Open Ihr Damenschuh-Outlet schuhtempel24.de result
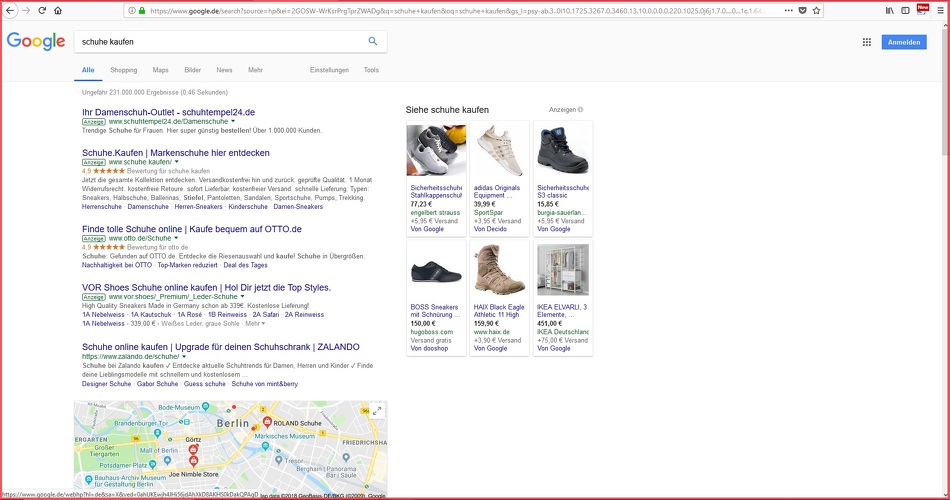The height and width of the screenshot is (500, 950). [x=168, y=112]
